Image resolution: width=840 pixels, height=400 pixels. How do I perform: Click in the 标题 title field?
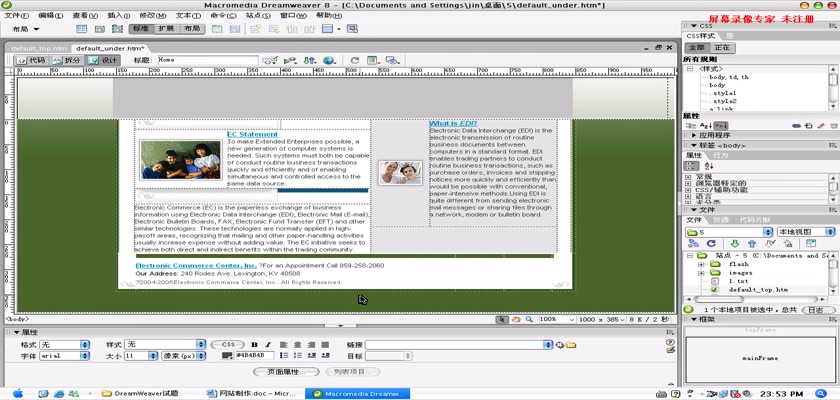(208, 61)
